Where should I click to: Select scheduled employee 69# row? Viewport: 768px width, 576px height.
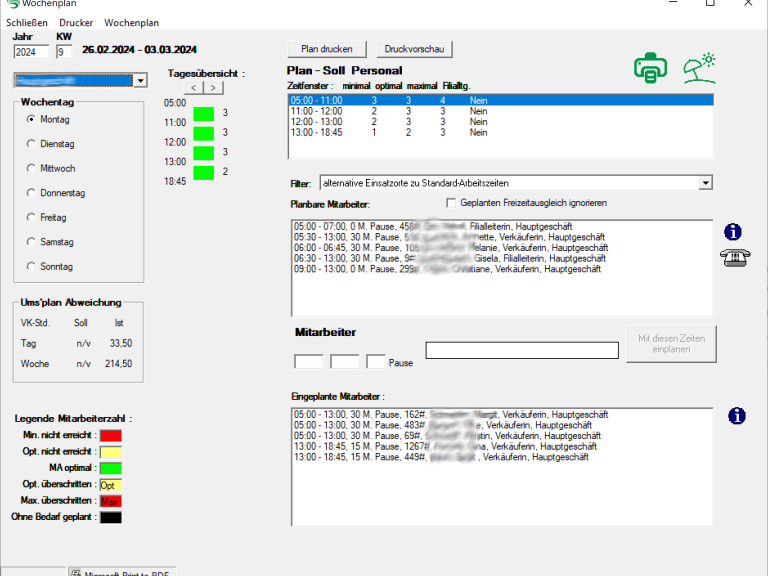[502, 436]
